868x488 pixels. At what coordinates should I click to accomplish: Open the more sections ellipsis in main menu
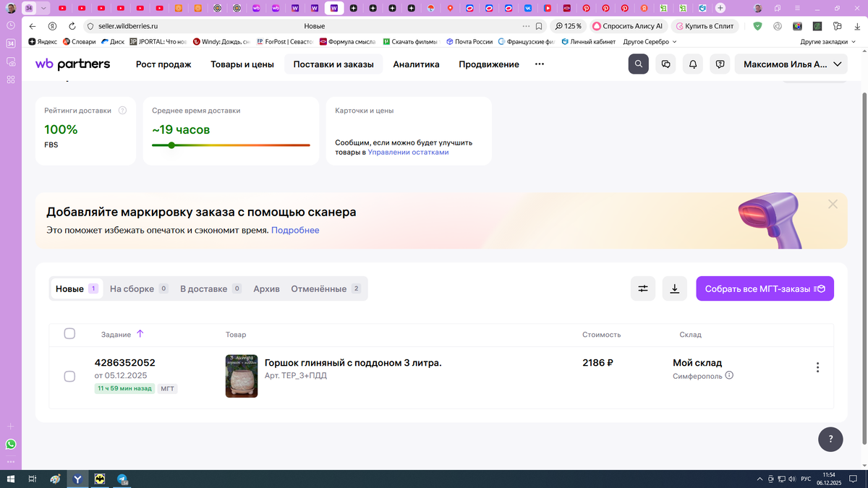coord(539,64)
